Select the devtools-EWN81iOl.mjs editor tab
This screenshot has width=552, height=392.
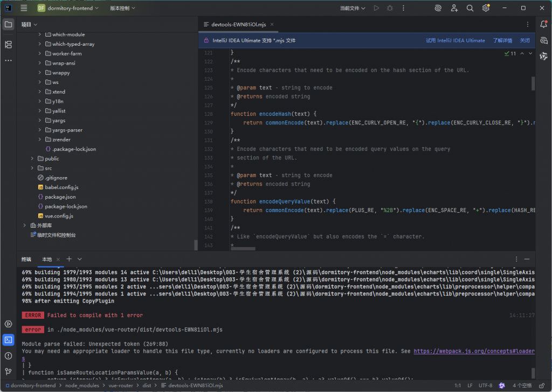[238, 24]
